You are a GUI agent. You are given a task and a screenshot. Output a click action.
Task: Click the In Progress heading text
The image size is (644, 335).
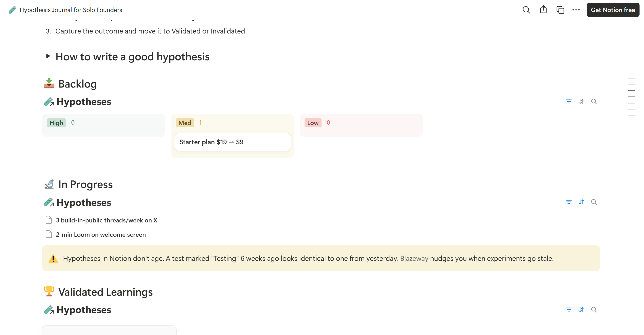(85, 184)
